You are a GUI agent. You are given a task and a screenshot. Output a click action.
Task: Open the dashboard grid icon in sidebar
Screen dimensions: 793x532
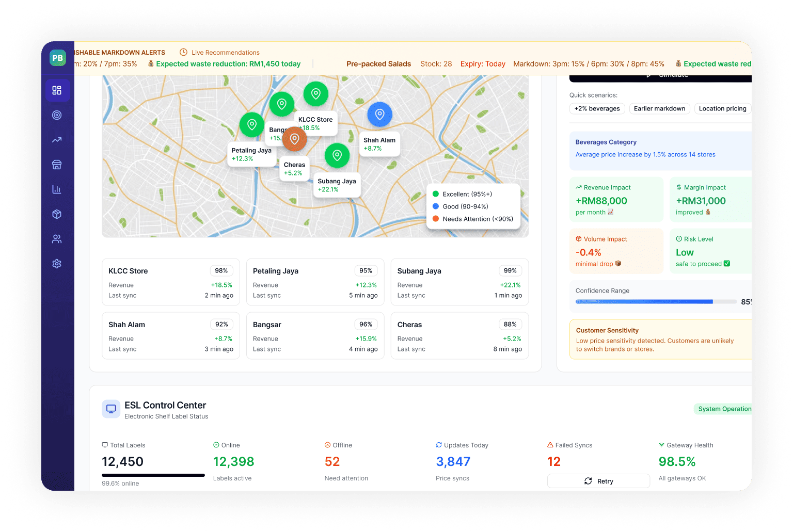point(57,90)
